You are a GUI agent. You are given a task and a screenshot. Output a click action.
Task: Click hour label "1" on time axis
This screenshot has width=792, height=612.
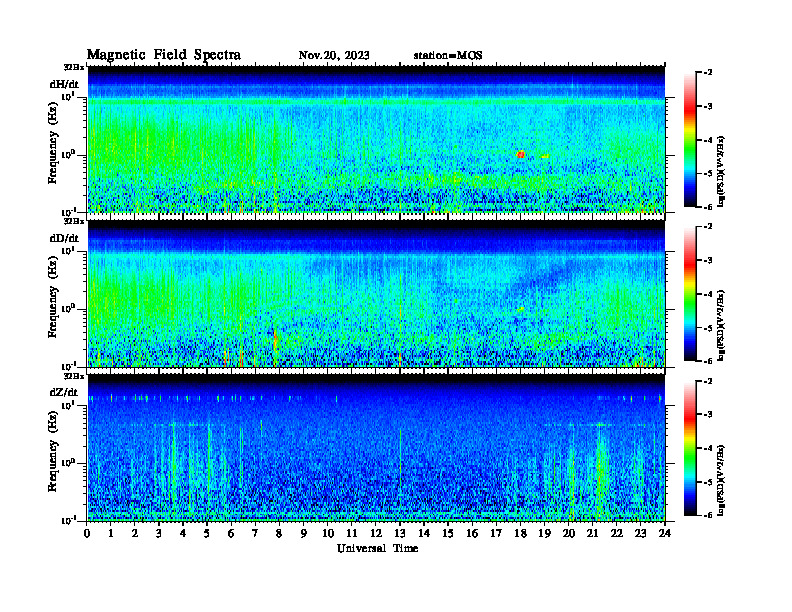point(111,534)
